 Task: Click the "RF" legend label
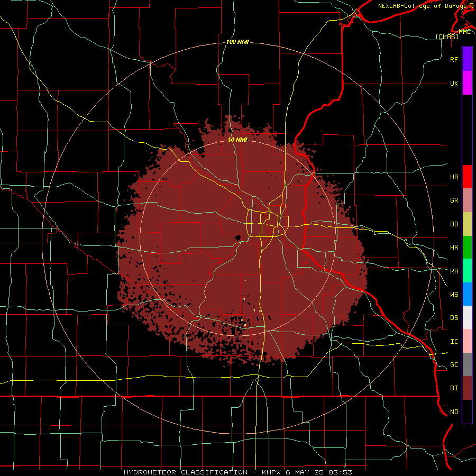[x=454, y=59]
